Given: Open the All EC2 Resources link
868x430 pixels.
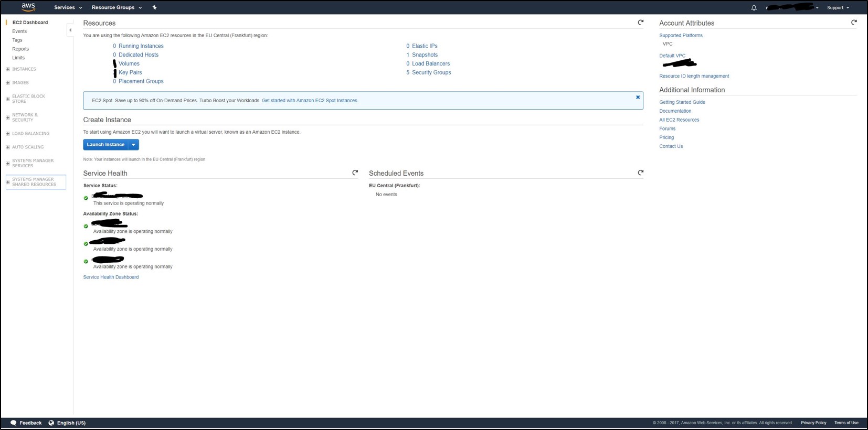Looking at the screenshot, I should point(679,120).
